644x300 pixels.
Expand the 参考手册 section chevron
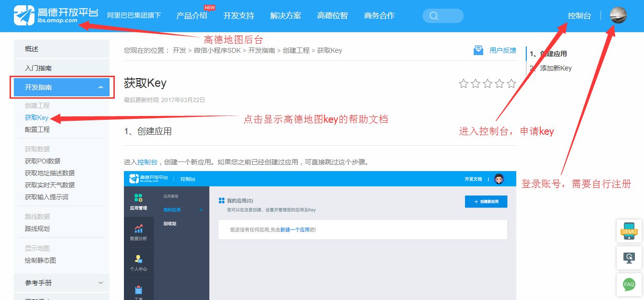pos(100,283)
